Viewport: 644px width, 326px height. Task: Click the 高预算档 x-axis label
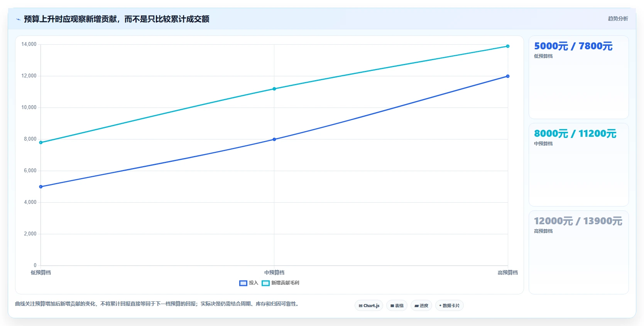[508, 272]
